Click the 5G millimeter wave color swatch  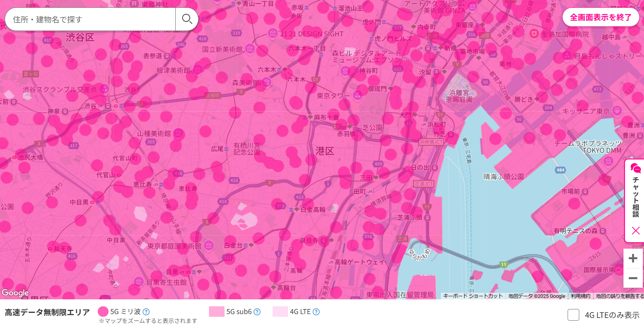(x=103, y=312)
